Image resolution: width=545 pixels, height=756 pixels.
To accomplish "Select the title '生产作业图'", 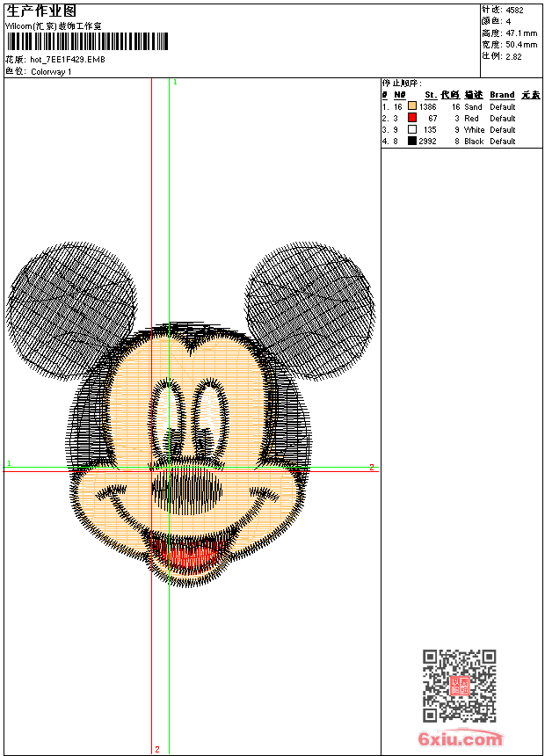I will [41, 11].
